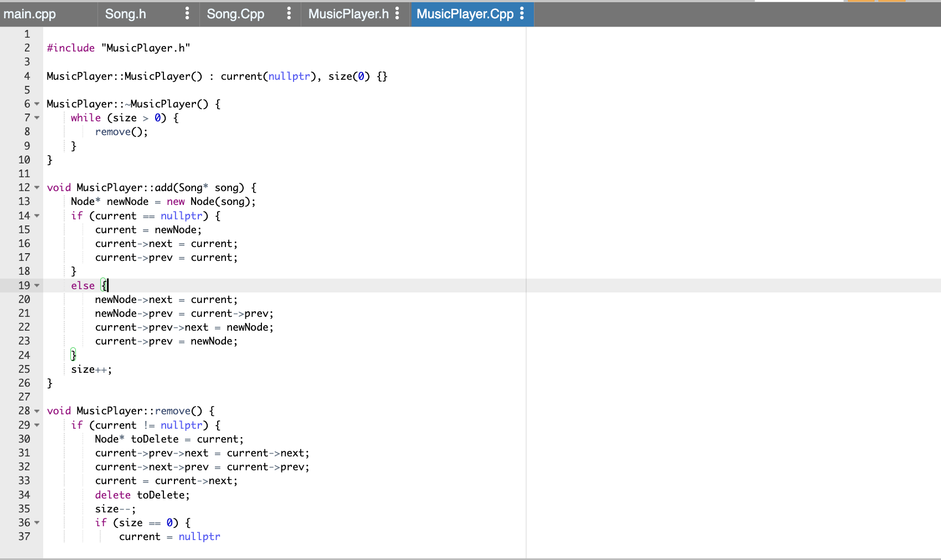Fold the remove function at line 28
This screenshot has width=941, height=560.
coord(36,410)
